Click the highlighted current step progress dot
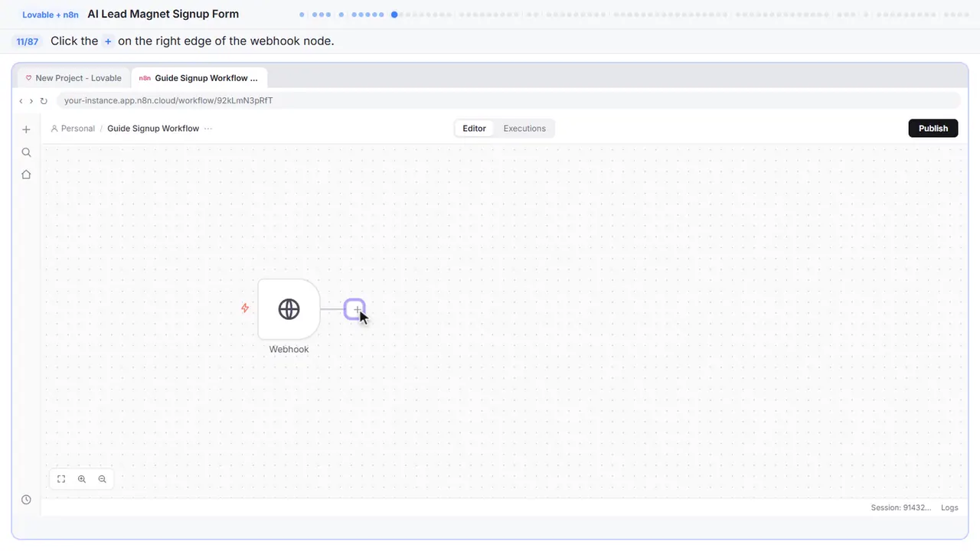The width and height of the screenshot is (980, 551). tap(394, 14)
